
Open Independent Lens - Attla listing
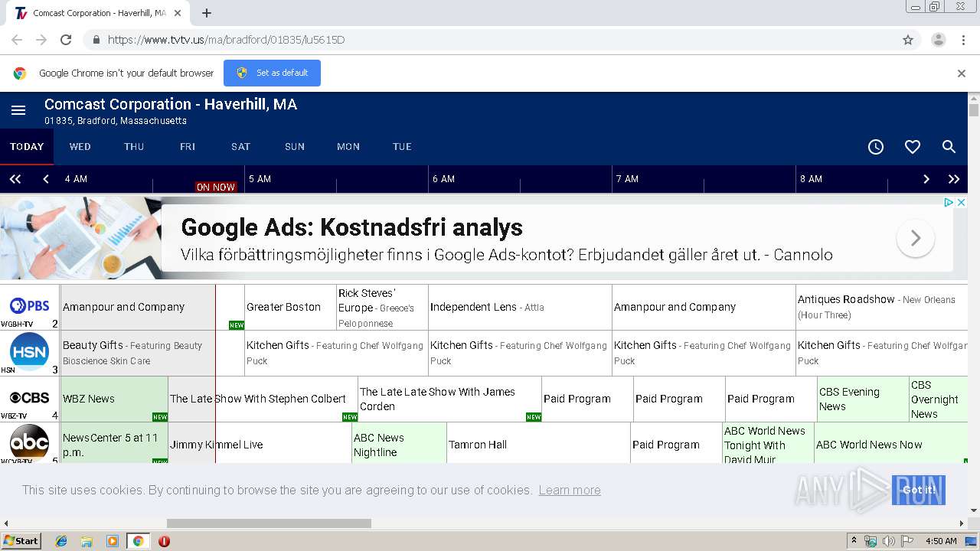click(x=520, y=307)
